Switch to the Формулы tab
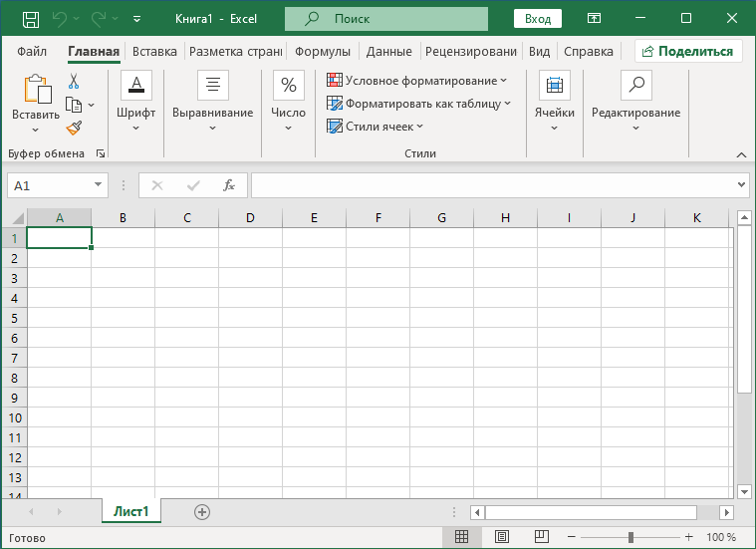 click(322, 52)
